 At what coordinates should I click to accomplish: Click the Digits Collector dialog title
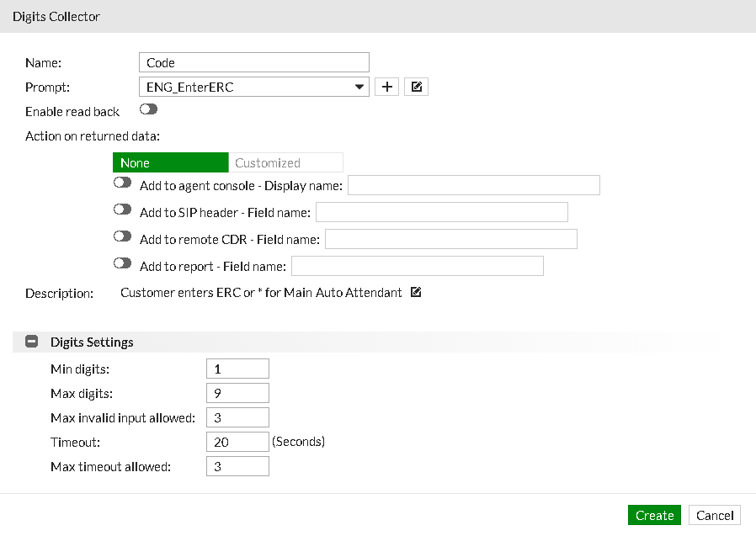(x=56, y=16)
